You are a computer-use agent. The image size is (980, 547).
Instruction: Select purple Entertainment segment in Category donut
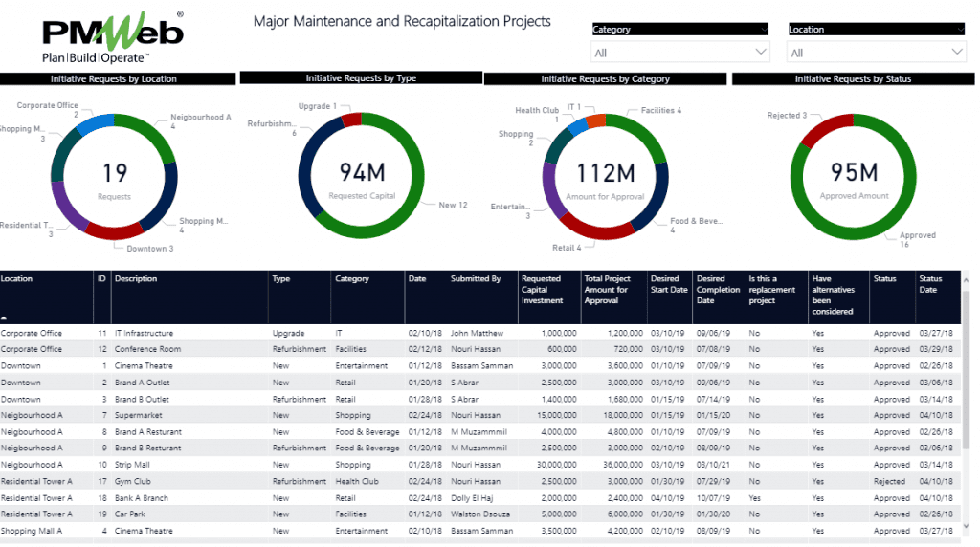point(552,192)
